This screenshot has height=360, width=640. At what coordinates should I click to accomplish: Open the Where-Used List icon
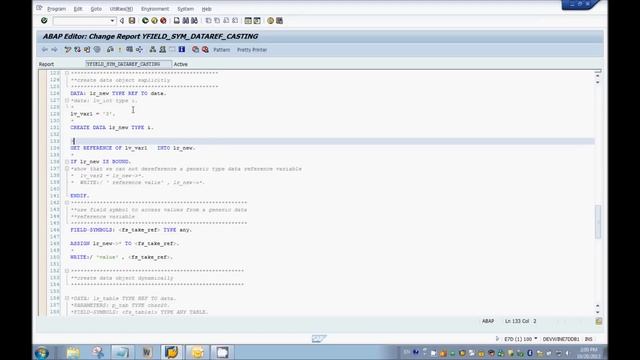[139, 49]
